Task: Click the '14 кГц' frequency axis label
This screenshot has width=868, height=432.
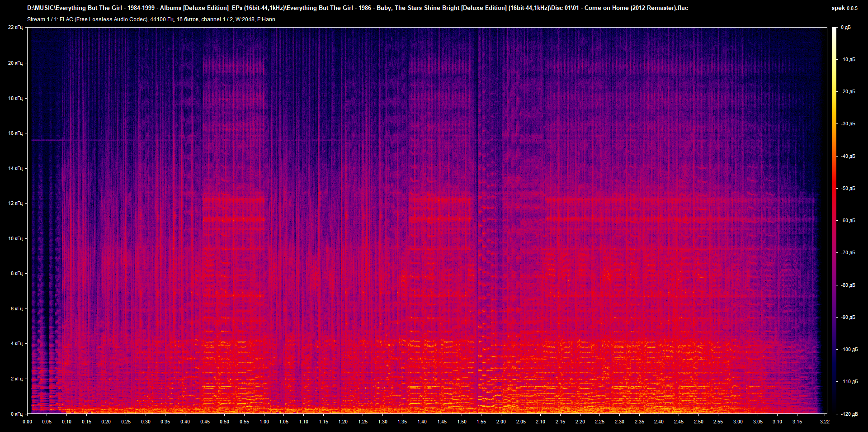Action: point(15,168)
